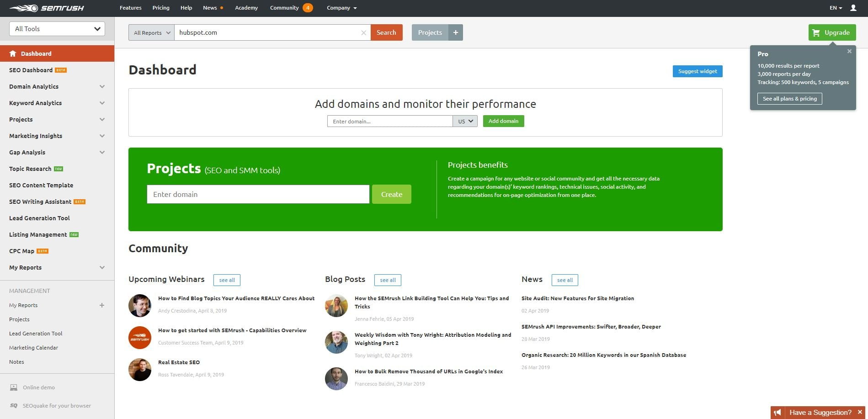868x419 pixels.
Task: Open the Real Estate SEO webinar
Action: tap(179, 362)
